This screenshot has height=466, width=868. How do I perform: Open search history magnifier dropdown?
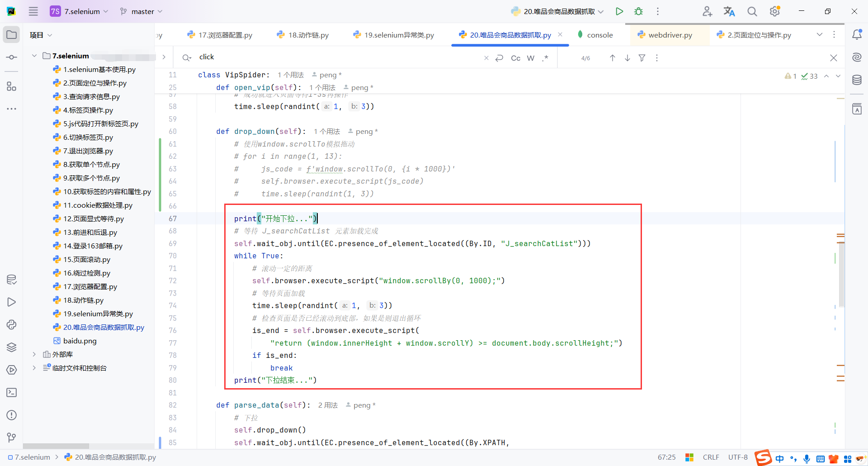186,57
